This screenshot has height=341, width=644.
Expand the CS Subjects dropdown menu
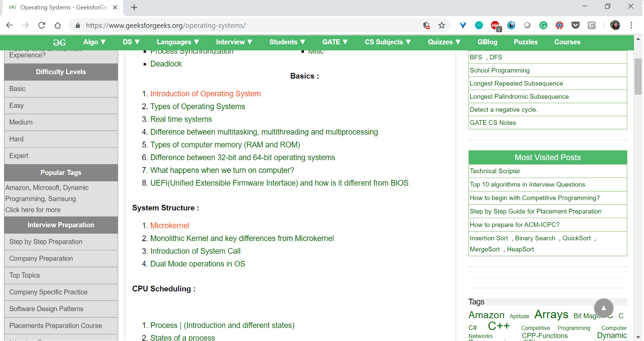tap(388, 42)
